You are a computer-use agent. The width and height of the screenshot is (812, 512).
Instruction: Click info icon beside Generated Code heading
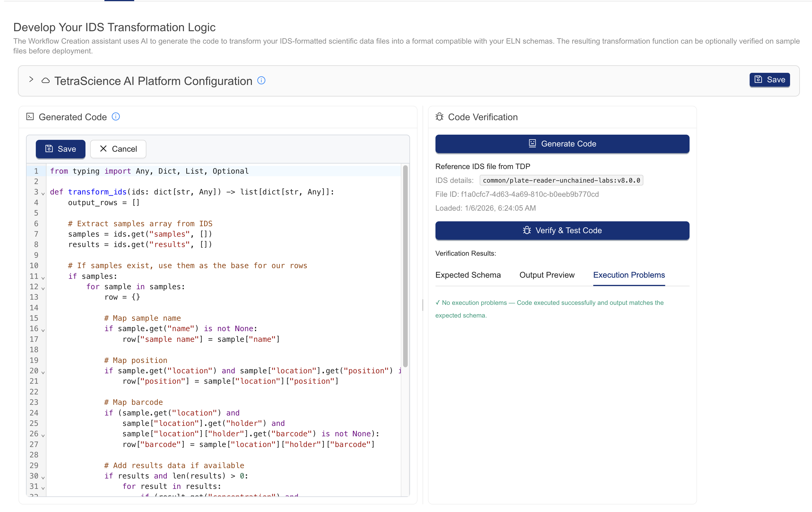click(x=116, y=116)
